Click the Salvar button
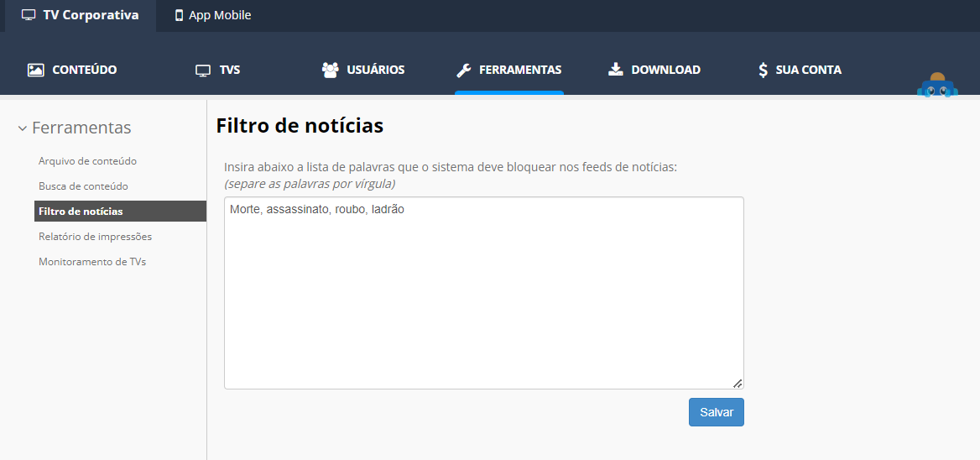 (x=717, y=412)
